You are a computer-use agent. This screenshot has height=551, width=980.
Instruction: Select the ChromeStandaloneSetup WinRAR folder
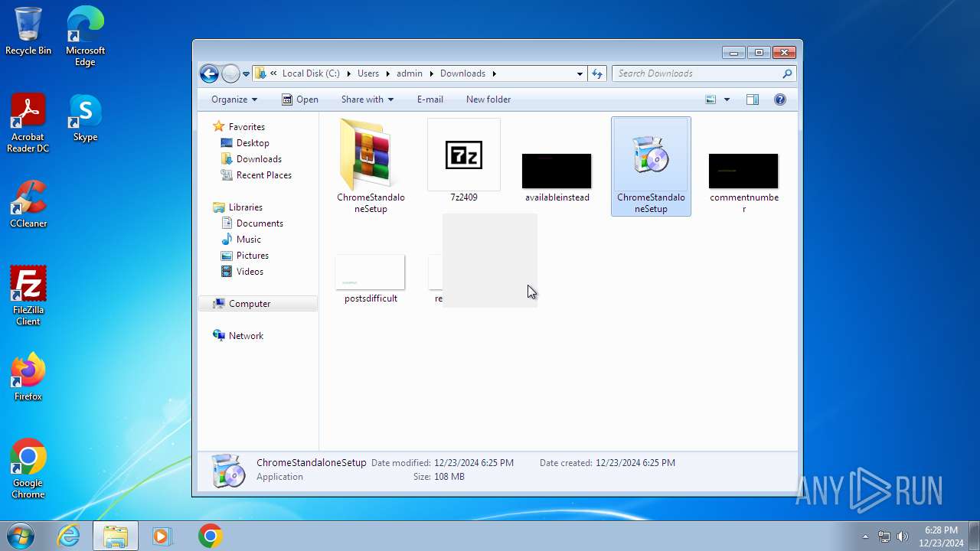pos(371,166)
